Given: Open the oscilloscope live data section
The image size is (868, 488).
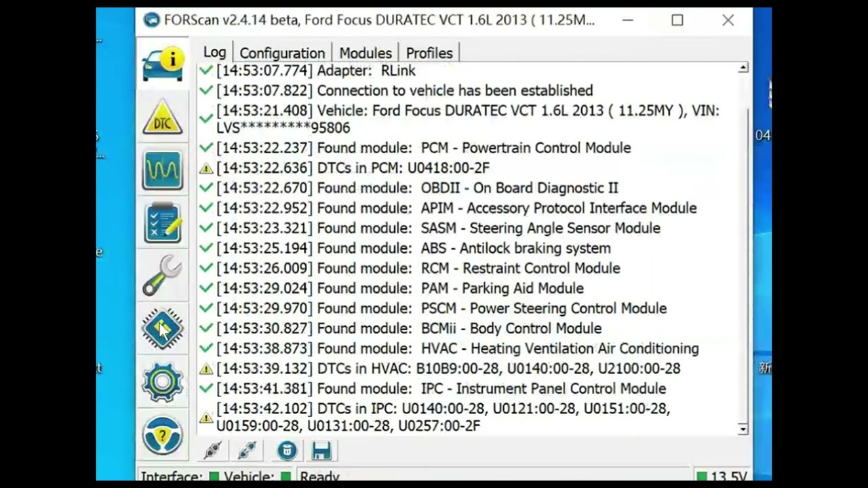Looking at the screenshot, I should [163, 169].
